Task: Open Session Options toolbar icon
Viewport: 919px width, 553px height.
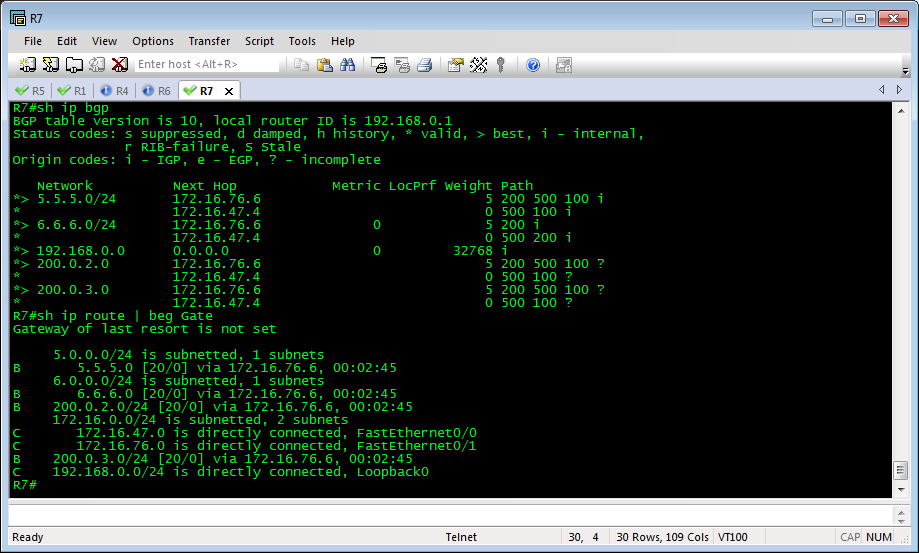Action: [x=455, y=65]
